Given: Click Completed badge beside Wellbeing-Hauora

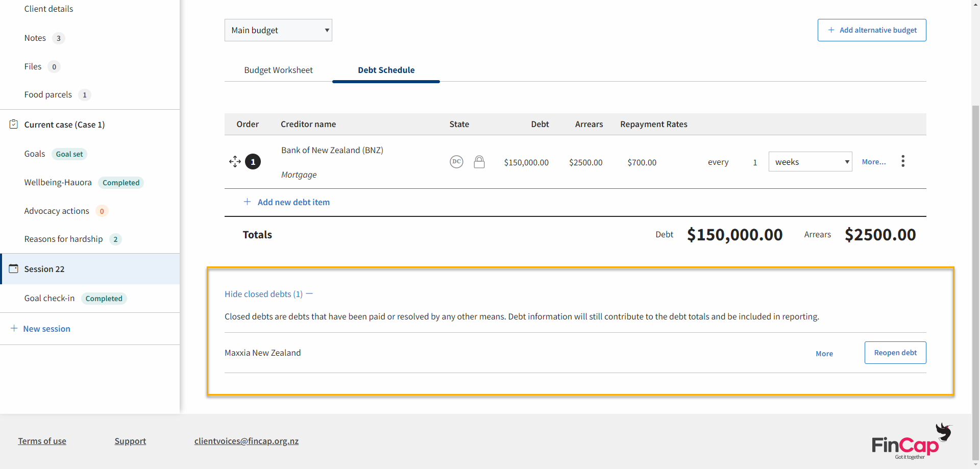Looking at the screenshot, I should (121, 183).
